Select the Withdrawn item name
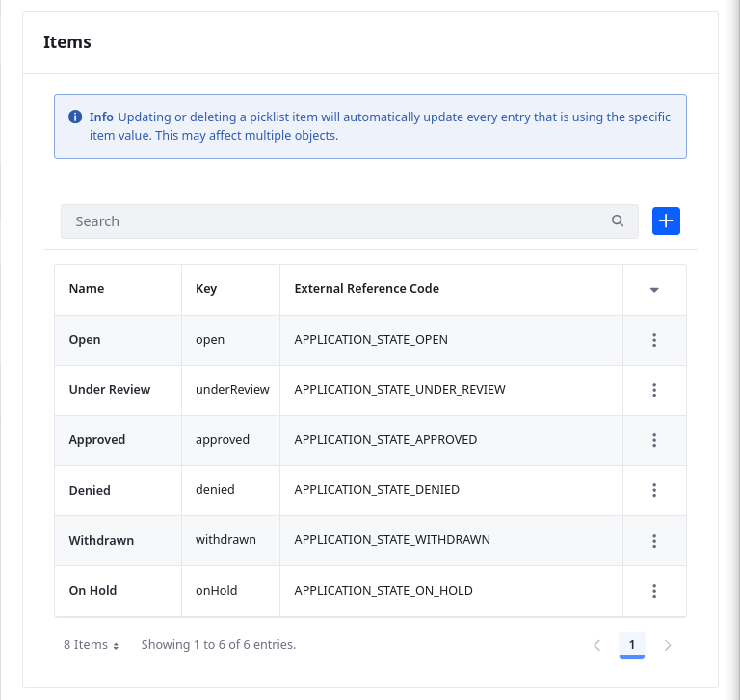This screenshot has width=740, height=700. [x=101, y=540]
